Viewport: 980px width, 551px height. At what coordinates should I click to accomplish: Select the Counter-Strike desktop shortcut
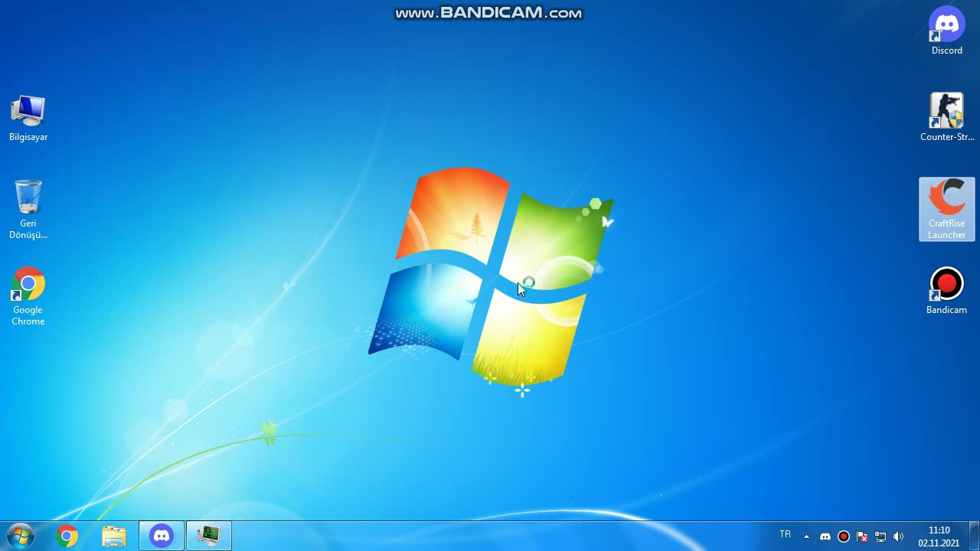coord(947,118)
